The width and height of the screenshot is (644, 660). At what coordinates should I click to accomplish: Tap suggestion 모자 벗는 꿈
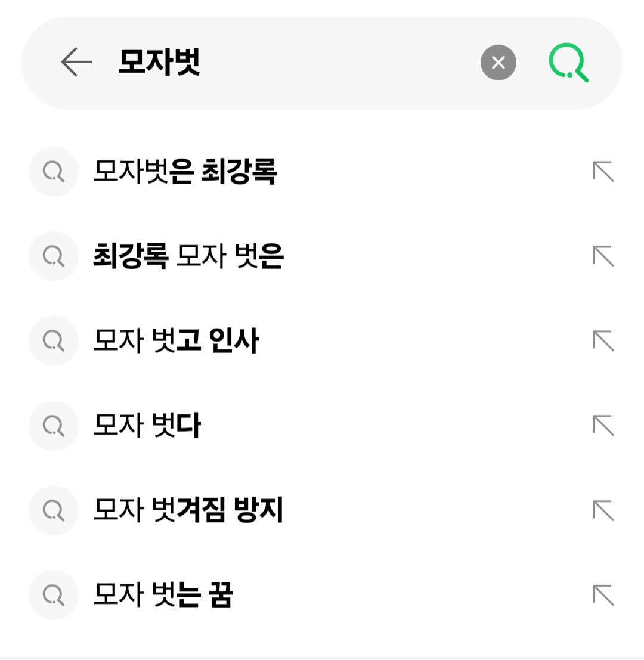pyautogui.click(x=163, y=595)
